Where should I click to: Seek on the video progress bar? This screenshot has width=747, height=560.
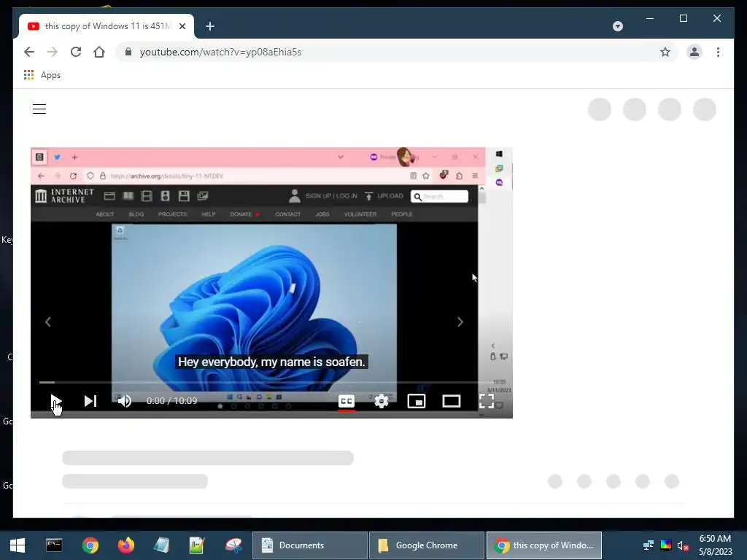pyautogui.click(x=271, y=382)
